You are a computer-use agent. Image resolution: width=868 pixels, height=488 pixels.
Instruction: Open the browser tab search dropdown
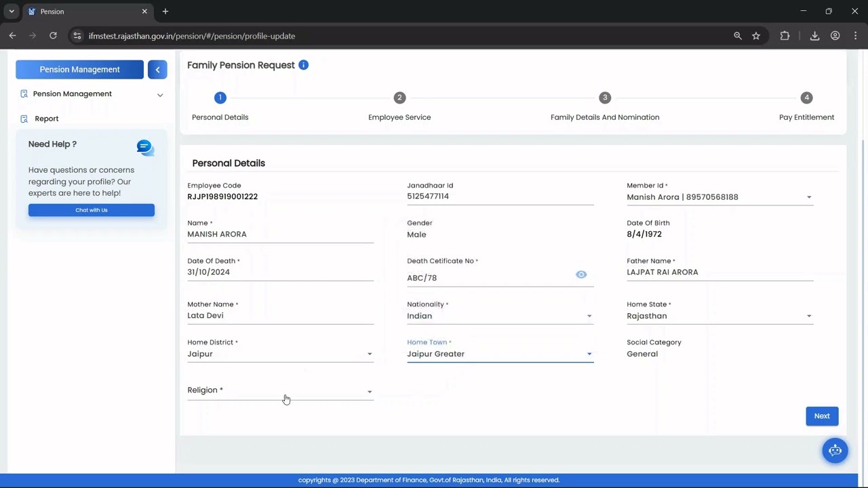(x=12, y=12)
